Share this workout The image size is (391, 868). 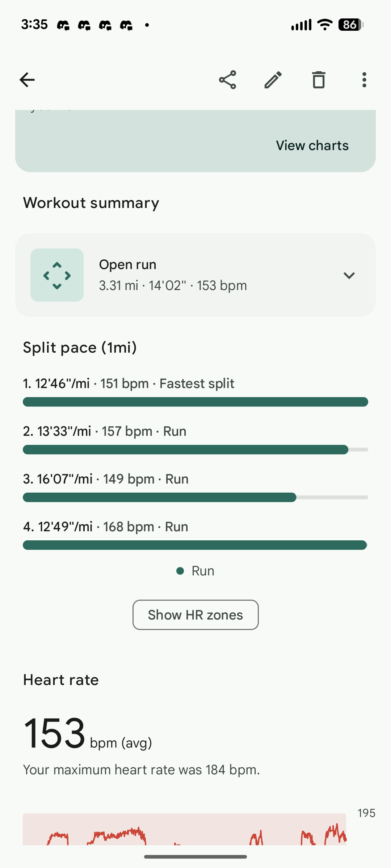pyautogui.click(x=227, y=80)
